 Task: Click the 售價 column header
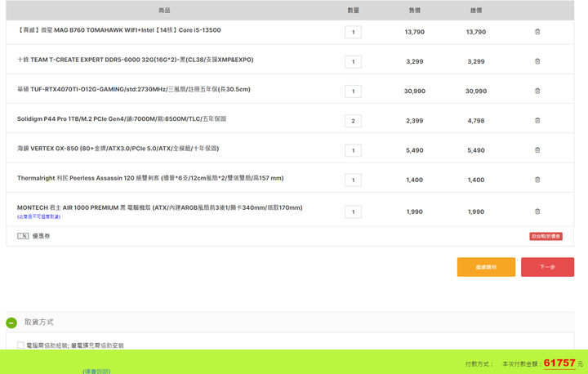[414, 11]
